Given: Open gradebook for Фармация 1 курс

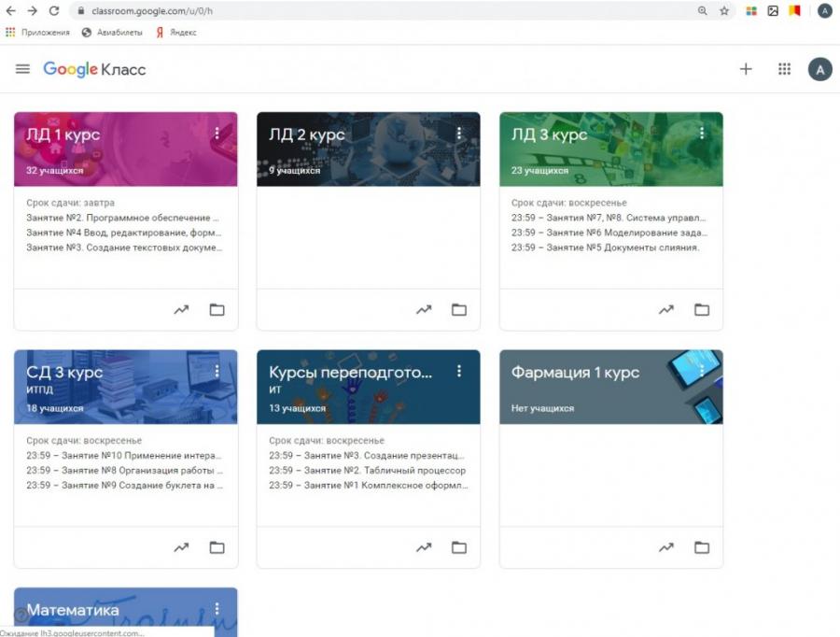Looking at the screenshot, I should [666, 547].
